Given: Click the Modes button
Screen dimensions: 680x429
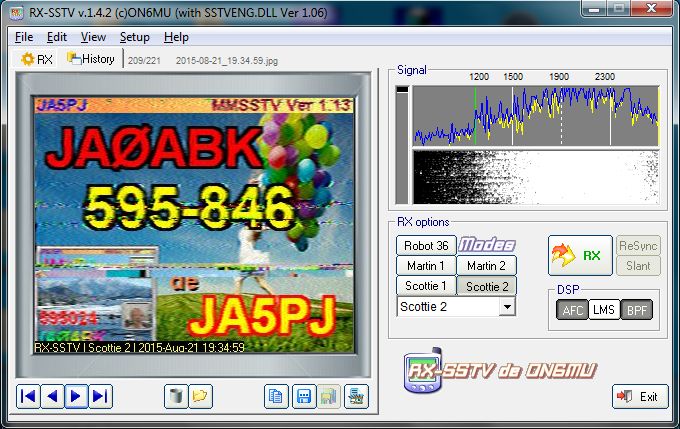Looking at the screenshot, I should [x=487, y=245].
